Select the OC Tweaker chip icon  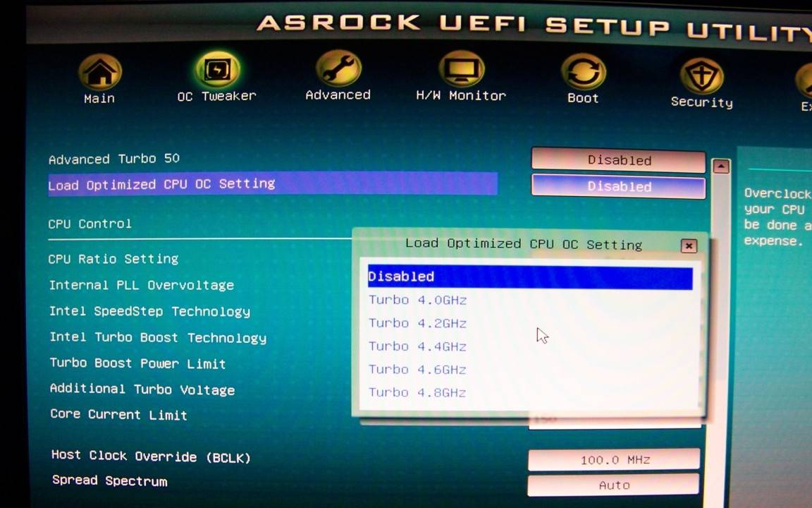point(216,71)
